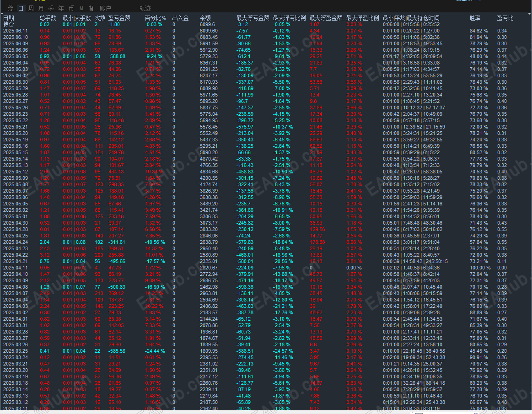Select the 2025.04.24 row
Viewport: 532px width, 414px height.
coord(266,242)
